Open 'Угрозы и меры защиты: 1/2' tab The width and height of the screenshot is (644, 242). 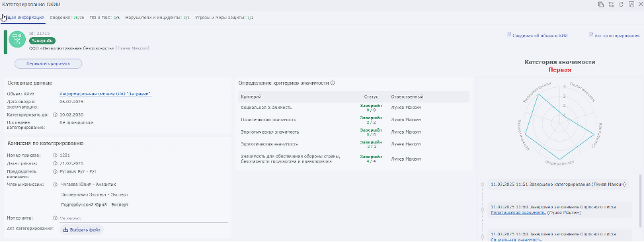[x=224, y=18]
